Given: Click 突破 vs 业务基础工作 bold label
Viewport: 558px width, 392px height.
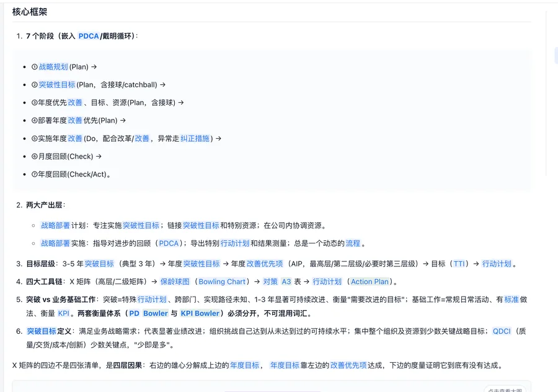Looking at the screenshot, I should 61,300.
